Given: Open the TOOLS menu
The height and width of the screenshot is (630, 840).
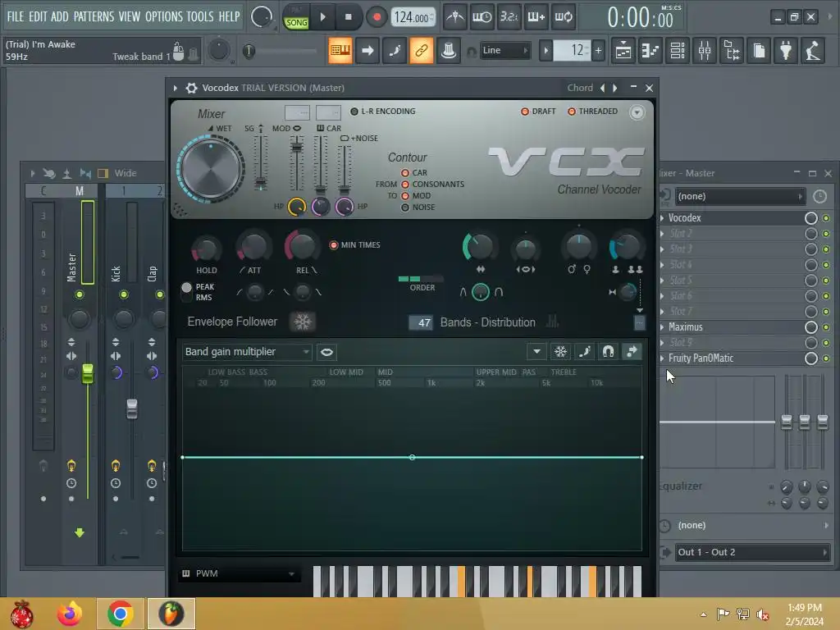Looking at the screenshot, I should pyautogui.click(x=200, y=16).
